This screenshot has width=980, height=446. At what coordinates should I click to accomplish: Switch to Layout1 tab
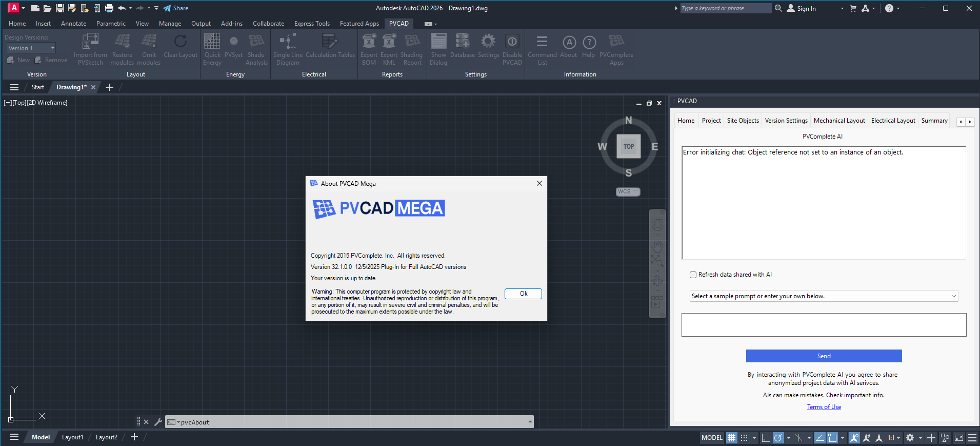[x=72, y=437]
